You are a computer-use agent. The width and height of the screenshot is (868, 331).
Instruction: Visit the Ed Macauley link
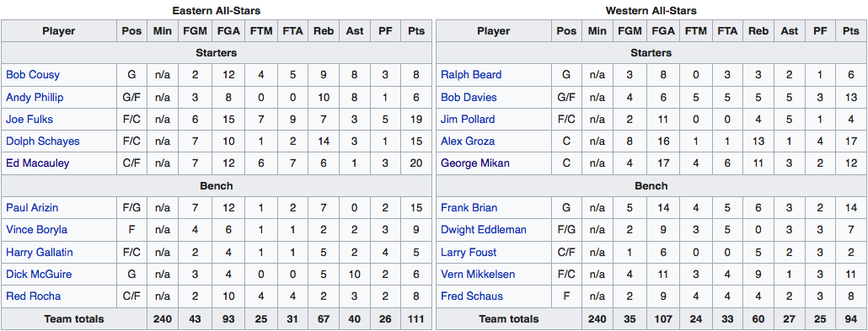38,163
